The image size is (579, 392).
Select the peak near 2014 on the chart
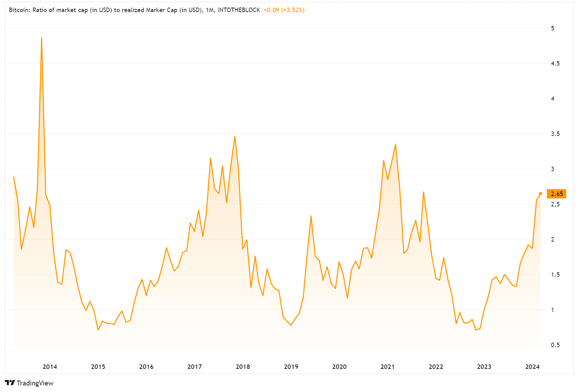[x=41, y=38]
